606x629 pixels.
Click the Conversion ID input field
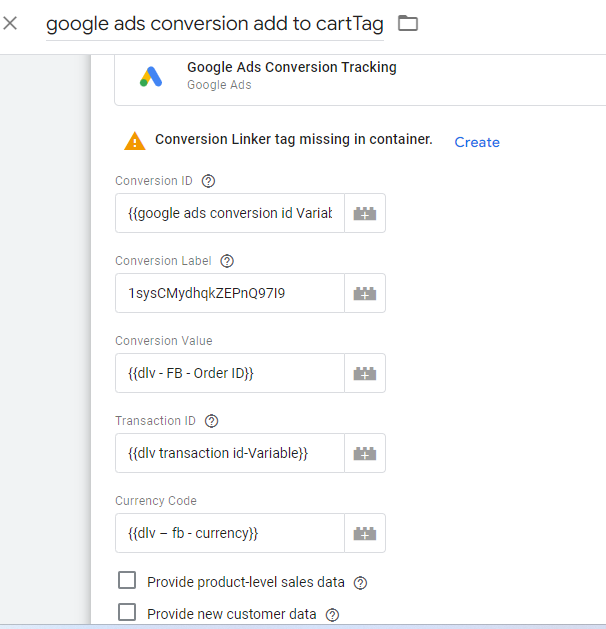(x=230, y=213)
